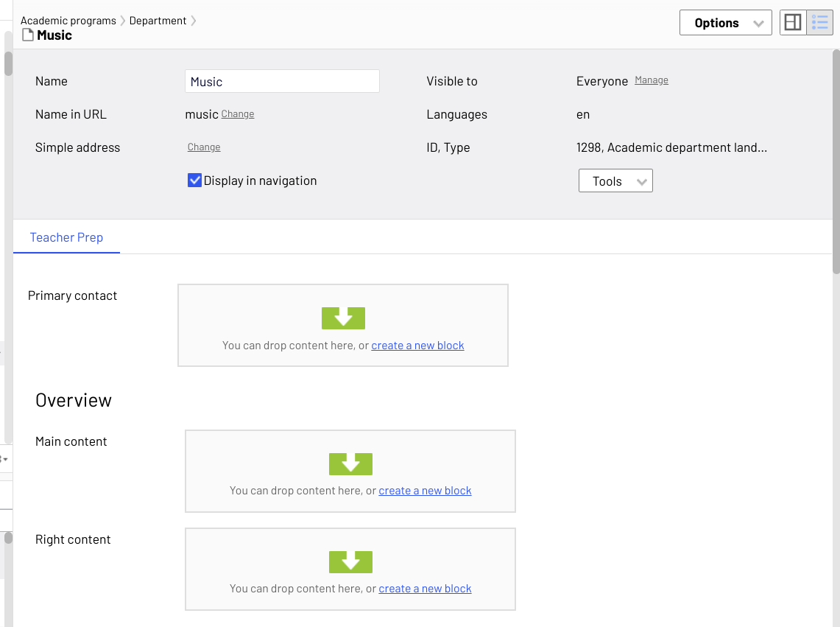
Task: Click Manage link beside Everyone
Action: (x=652, y=80)
